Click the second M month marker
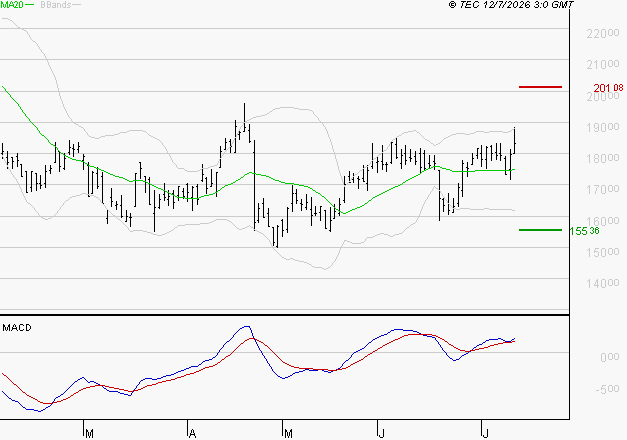 288,433
